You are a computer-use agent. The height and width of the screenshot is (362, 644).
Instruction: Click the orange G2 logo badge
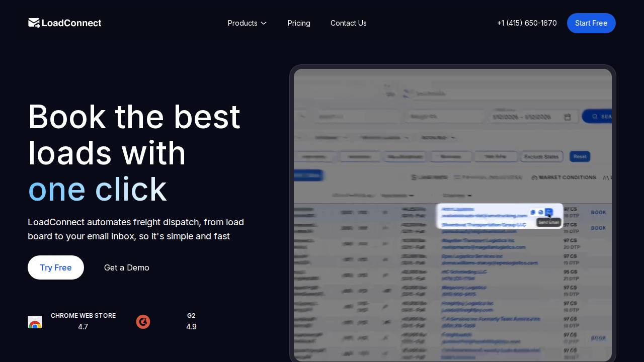143,322
